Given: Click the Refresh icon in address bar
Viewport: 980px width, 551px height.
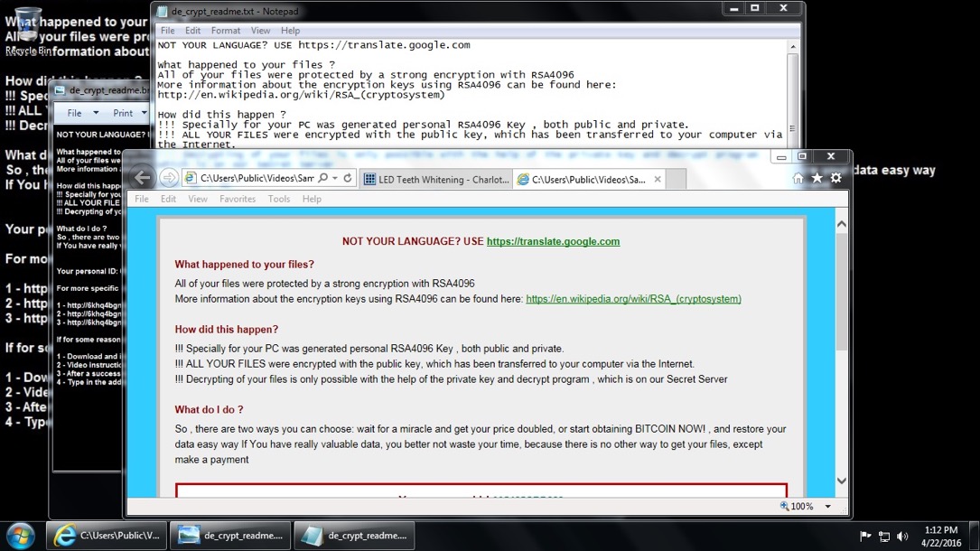Looking at the screenshot, I should 348,179.
